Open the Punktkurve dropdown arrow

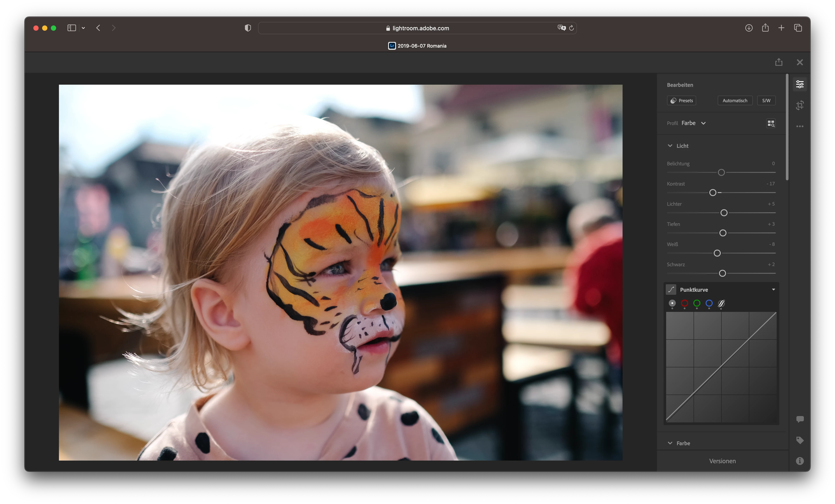pos(773,290)
